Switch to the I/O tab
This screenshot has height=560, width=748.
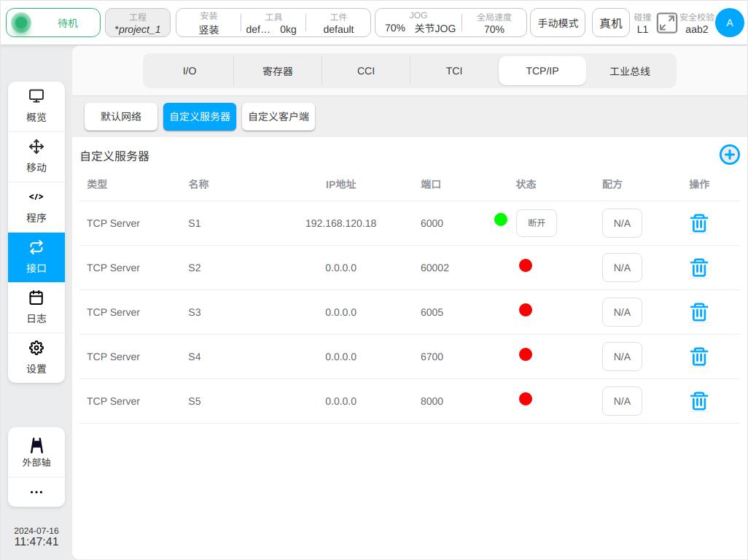click(x=189, y=71)
